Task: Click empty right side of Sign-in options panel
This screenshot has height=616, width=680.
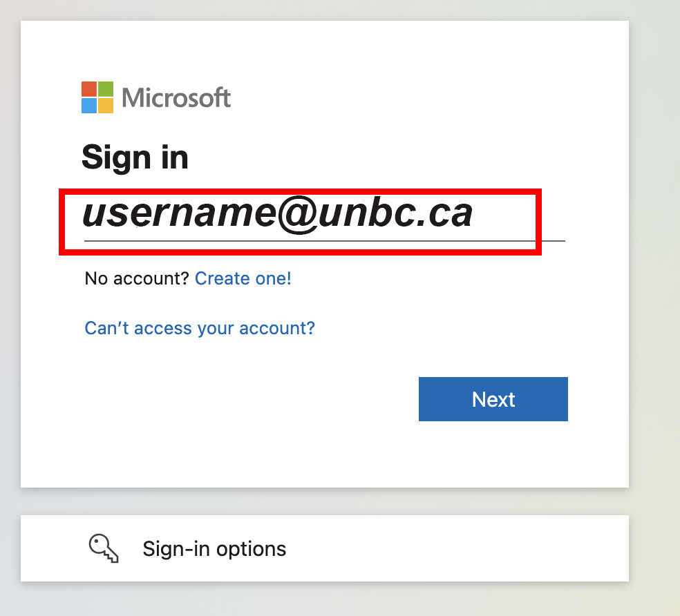Action: [x=484, y=548]
